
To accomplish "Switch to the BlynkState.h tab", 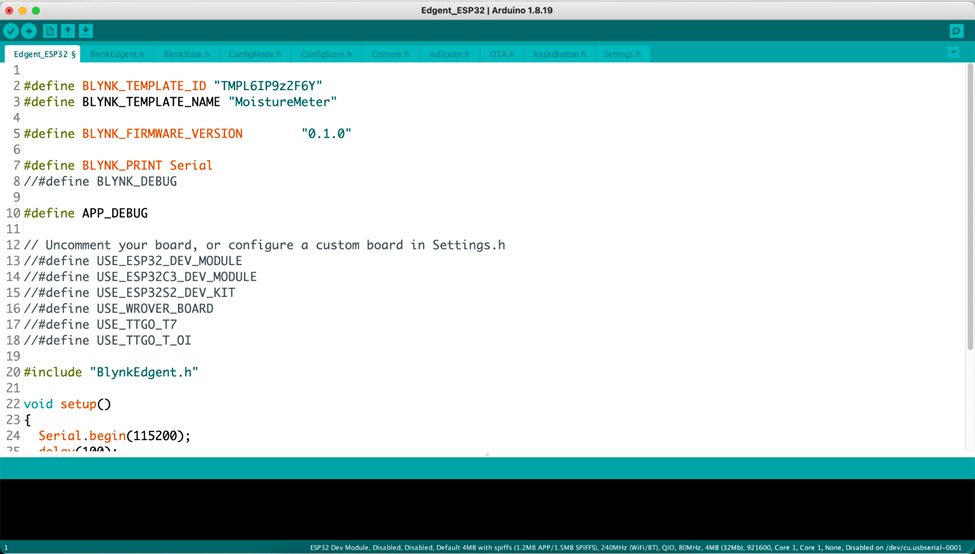I will 187,54.
